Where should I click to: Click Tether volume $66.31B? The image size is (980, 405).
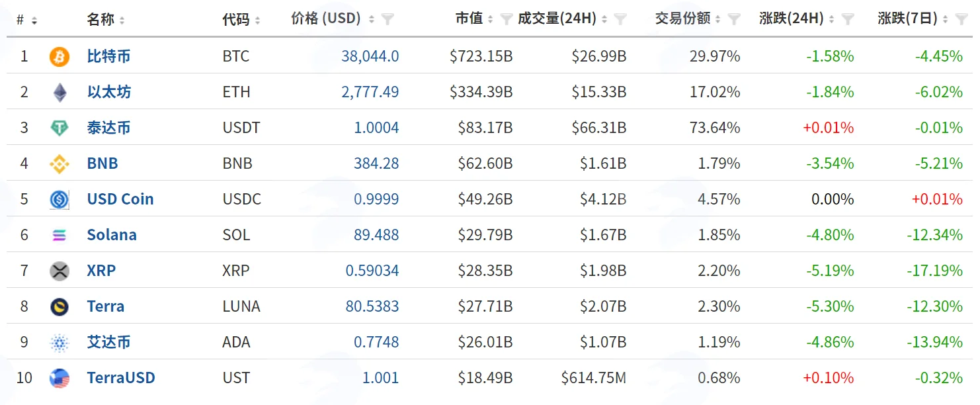point(599,128)
